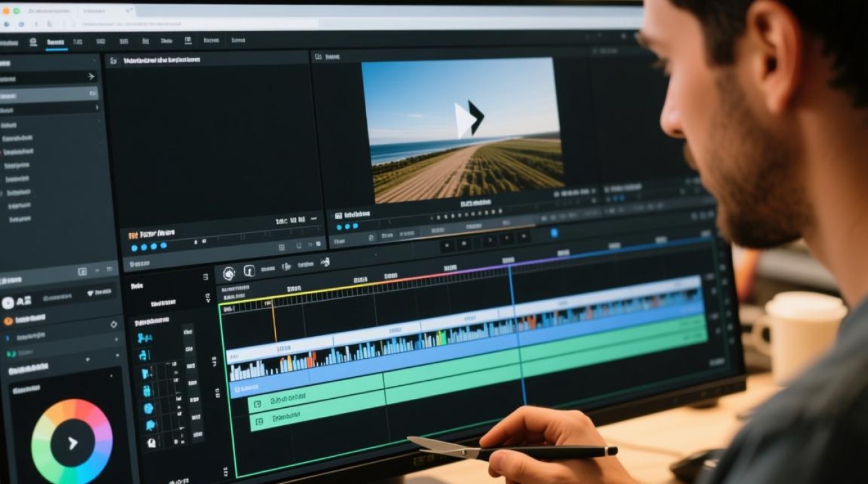
Task: Click the square icon on the lower green clip
Action: point(260,422)
